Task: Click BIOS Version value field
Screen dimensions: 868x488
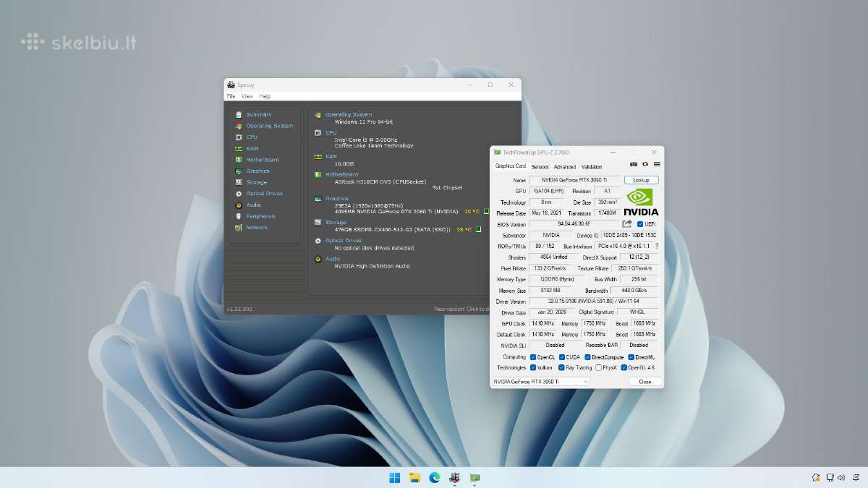Action: click(x=574, y=224)
